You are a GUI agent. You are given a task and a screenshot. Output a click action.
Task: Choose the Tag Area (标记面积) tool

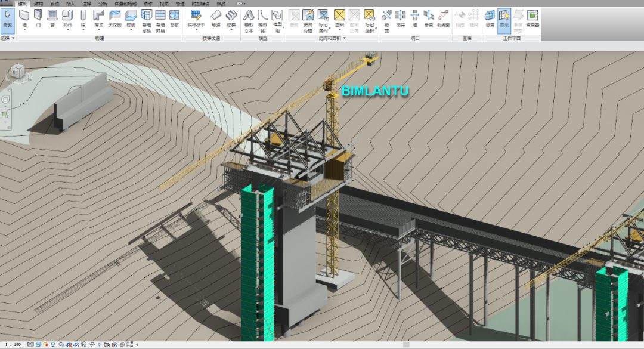coord(369,21)
